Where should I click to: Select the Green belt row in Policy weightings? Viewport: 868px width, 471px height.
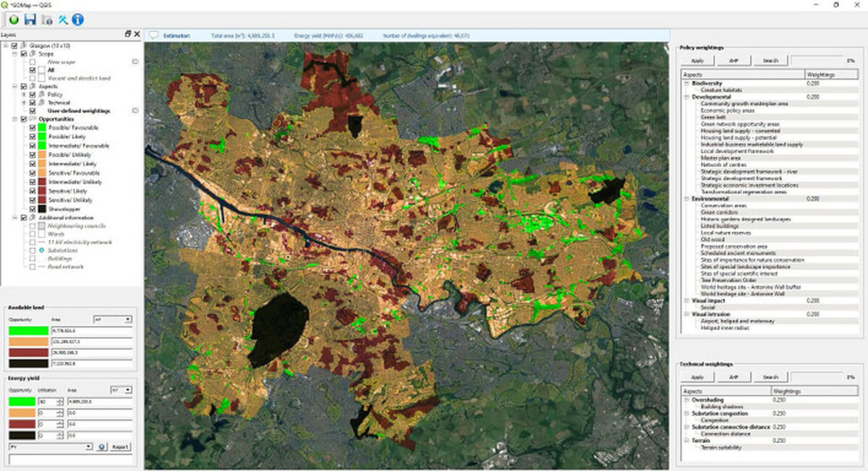pos(713,117)
